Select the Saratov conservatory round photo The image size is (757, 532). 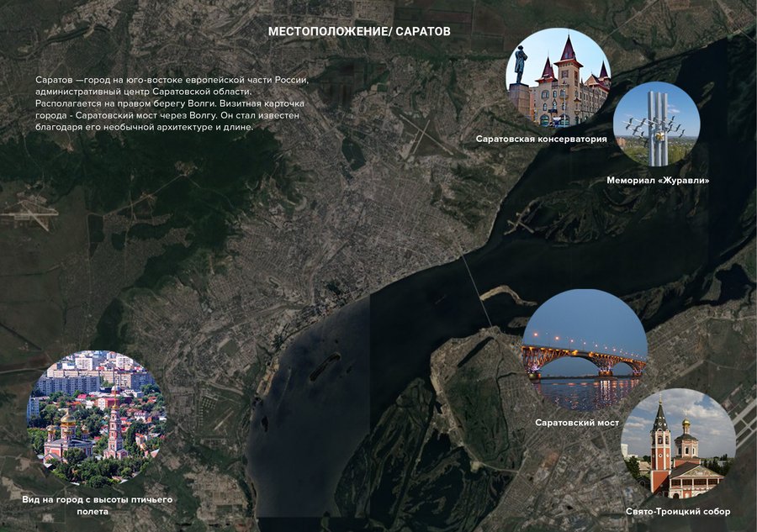558,77
